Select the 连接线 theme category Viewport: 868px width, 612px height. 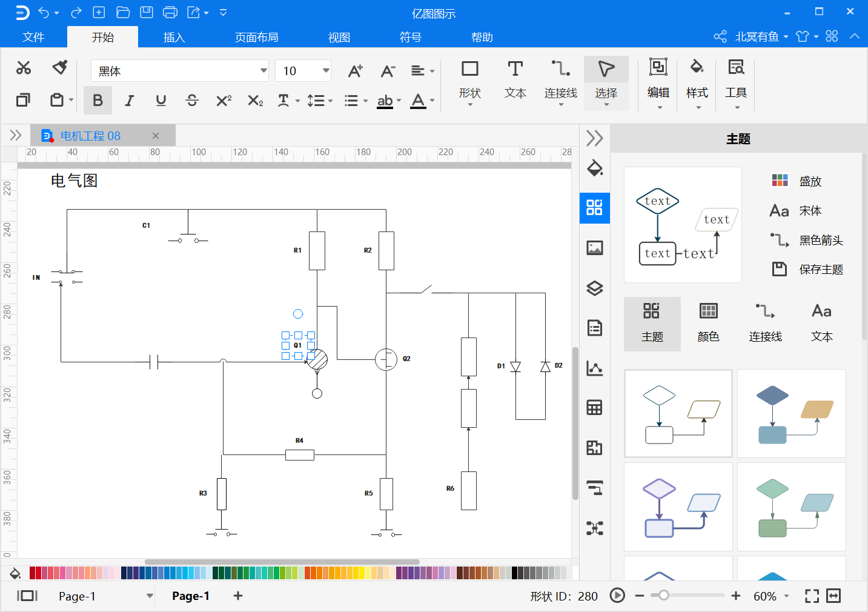(x=766, y=324)
